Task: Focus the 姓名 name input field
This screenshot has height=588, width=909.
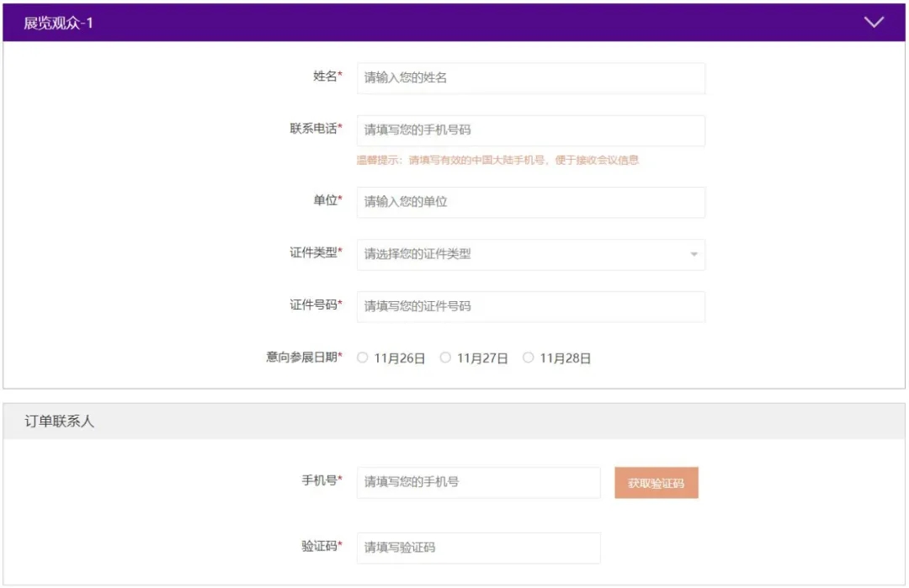Action: coord(530,77)
